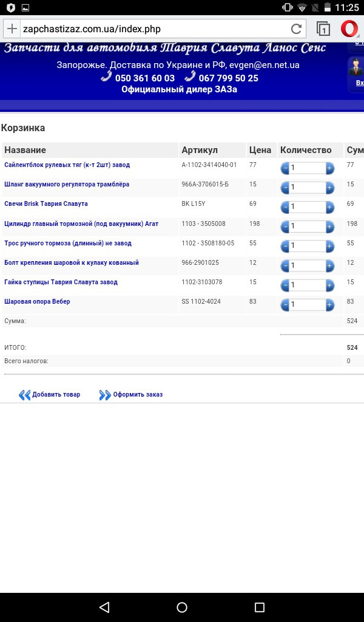The image size is (364, 622).
Task: Click the Количество column header
Action: tap(311, 150)
